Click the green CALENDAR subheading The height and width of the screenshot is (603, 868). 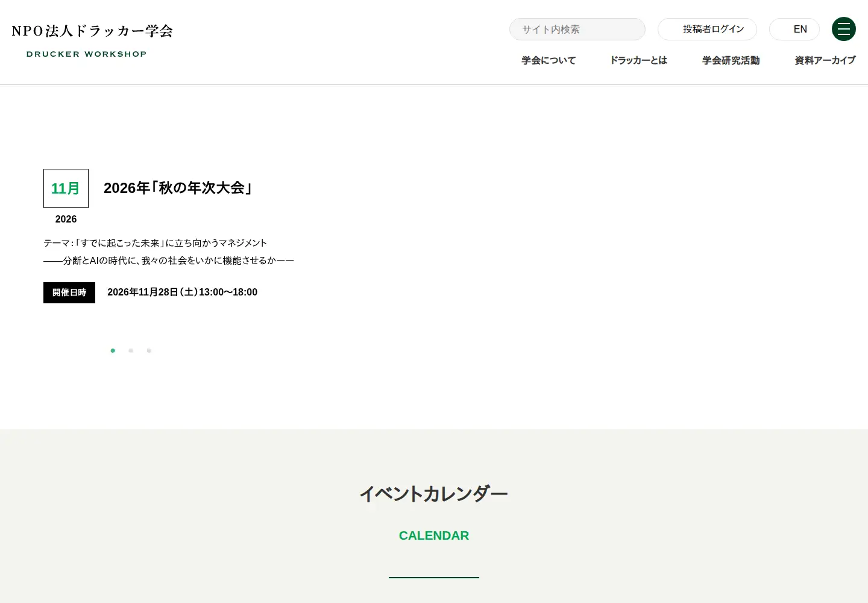pyautogui.click(x=434, y=535)
